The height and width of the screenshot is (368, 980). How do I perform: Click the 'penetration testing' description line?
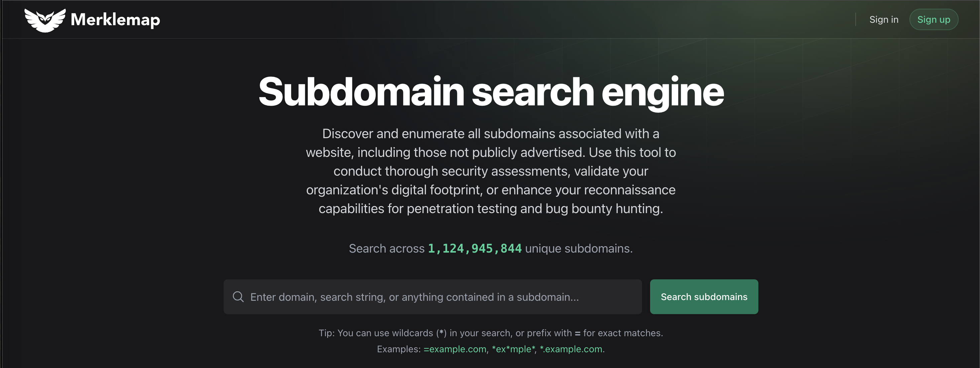pos(491,208)
